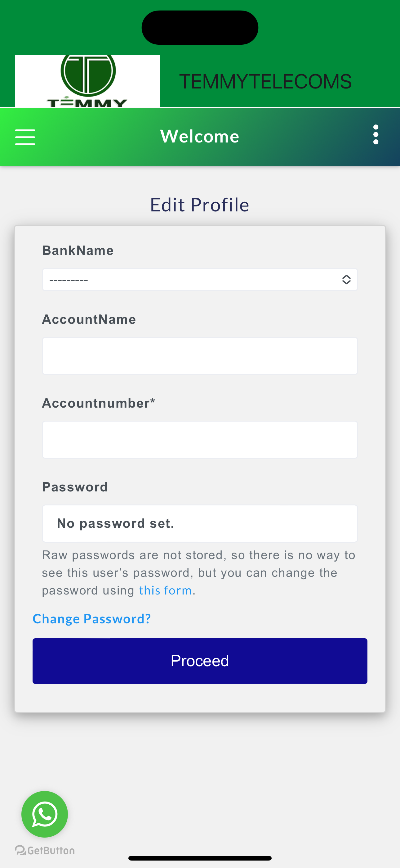This screenshot has width=400, height=868.
Task: Tap the No password set box
Action: pos(200,523)
